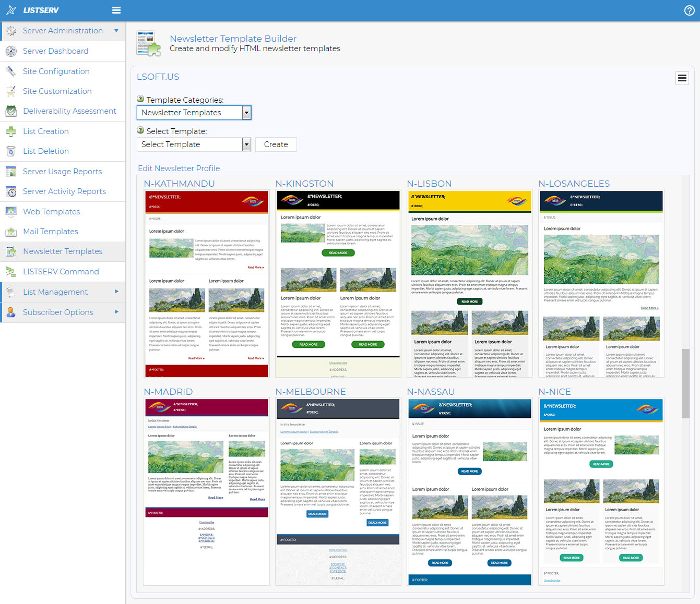Open the LSOFT.US panel options menu icon
Viewport: 700px width, 604px height.
click(682, 78)
